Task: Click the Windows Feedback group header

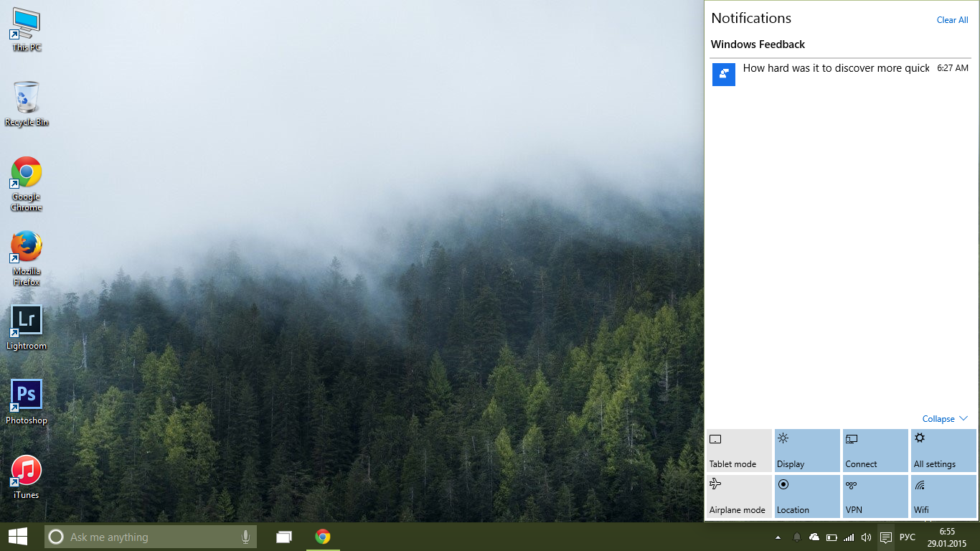Action: tap(758, 44)
